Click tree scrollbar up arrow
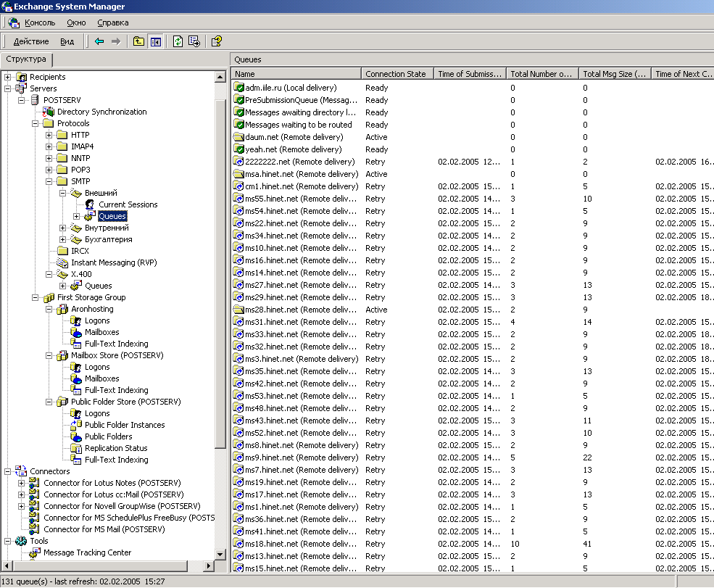Screen dimensions: 714x588 pyautogui.click(x=220, y=77)
